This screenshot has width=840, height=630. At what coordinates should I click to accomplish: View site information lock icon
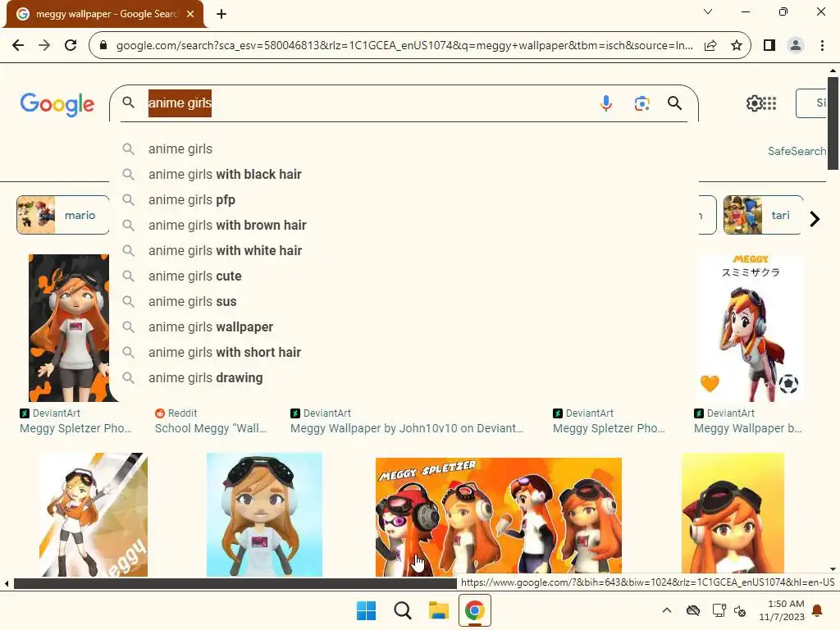(x=103, y=45)
